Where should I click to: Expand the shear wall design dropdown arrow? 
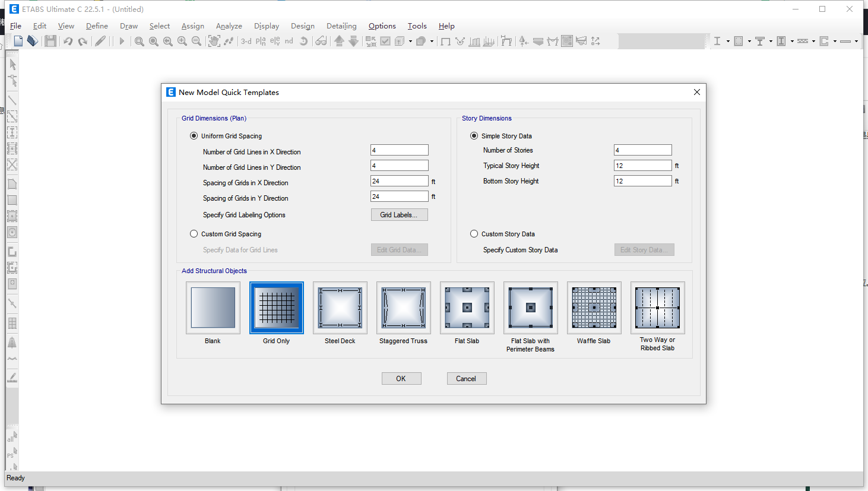(x=835, y=41)
